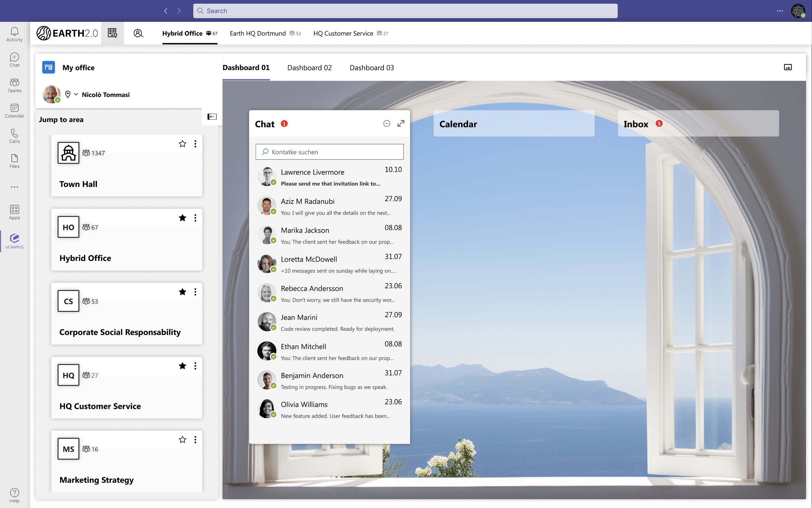Unfavorite the Hybrid Office area star
The height and width of the screenshot is (508, 812).
[x=182, y=218]
